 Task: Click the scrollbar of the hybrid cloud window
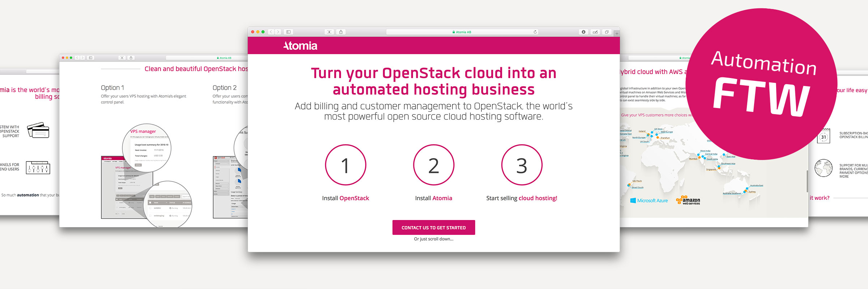click(807, 181)
